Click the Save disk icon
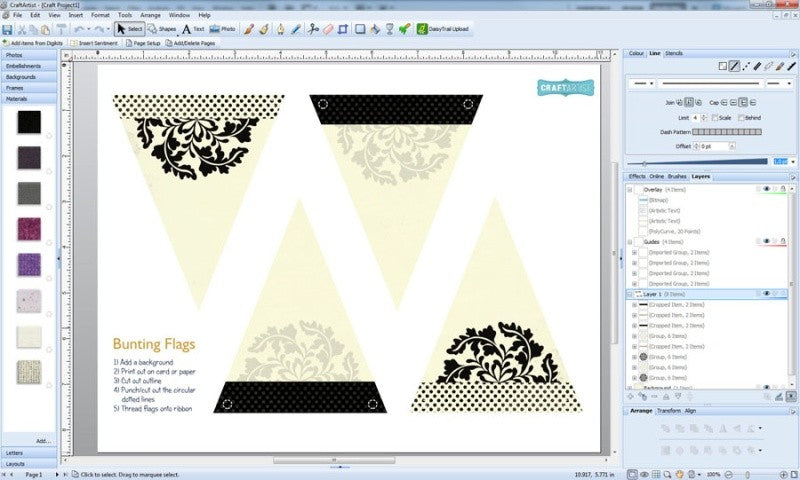 coord(7,30)
